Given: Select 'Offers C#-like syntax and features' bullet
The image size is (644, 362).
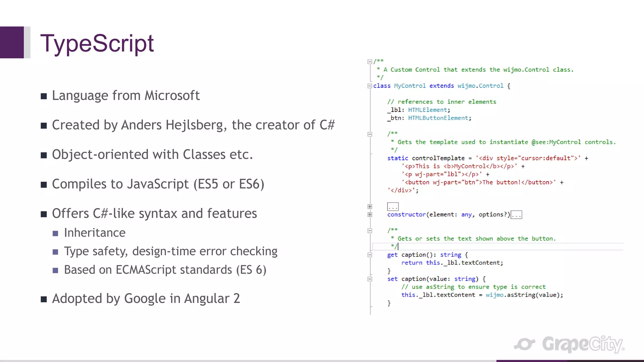Looking at the screenshot, I should (154, 214).
